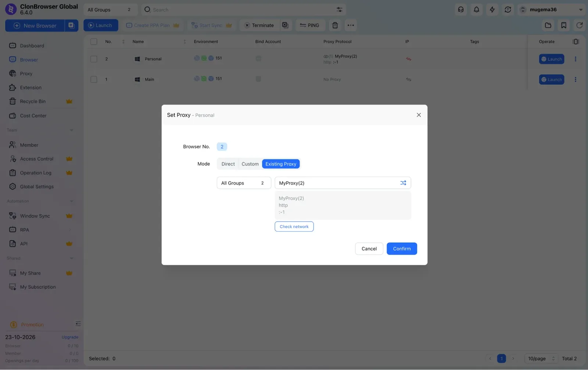588x370 pixels.
Task: Click the folder icon at top right
Action: point(548,25)
